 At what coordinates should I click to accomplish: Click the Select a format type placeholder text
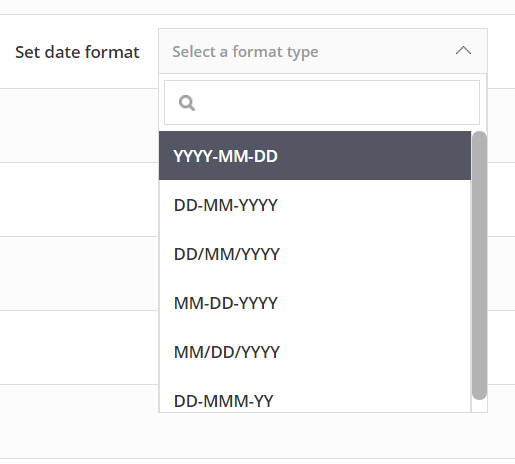[245, 52]
